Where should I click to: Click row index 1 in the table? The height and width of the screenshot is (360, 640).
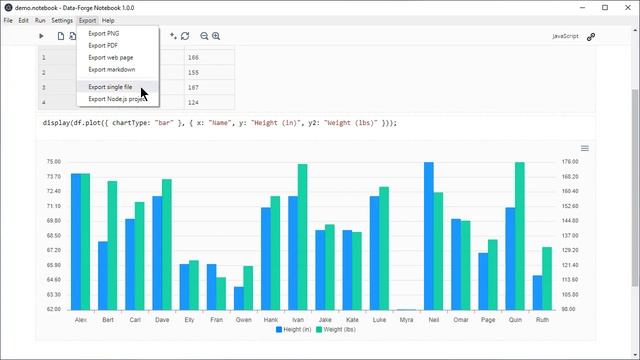pos(44,58)
